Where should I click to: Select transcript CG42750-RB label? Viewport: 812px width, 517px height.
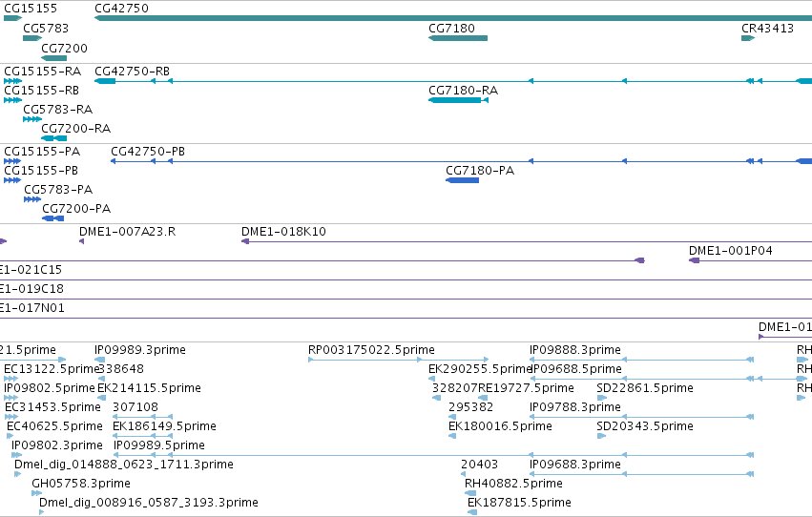[132, 71]
